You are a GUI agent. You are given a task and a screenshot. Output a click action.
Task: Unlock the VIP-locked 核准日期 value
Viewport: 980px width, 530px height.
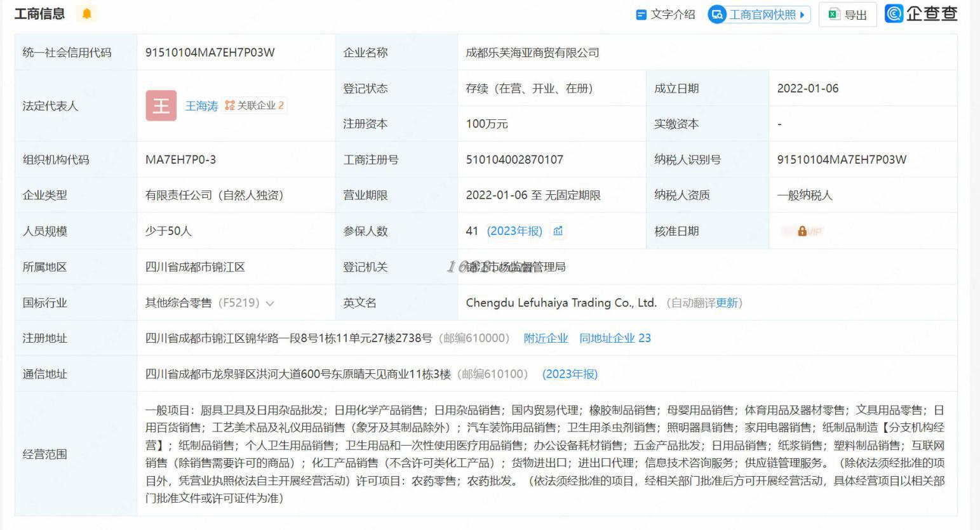click(x=802, y=231)
